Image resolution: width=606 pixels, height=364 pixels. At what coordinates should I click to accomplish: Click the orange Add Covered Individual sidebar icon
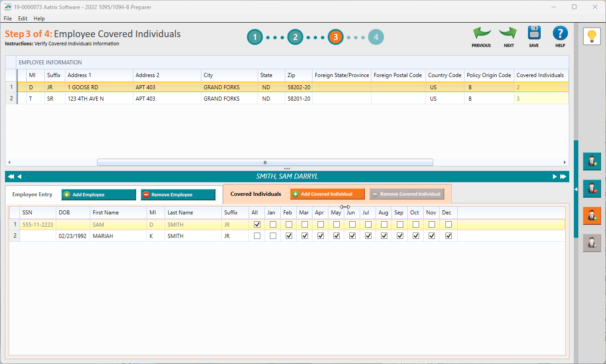tap(592, 216)
